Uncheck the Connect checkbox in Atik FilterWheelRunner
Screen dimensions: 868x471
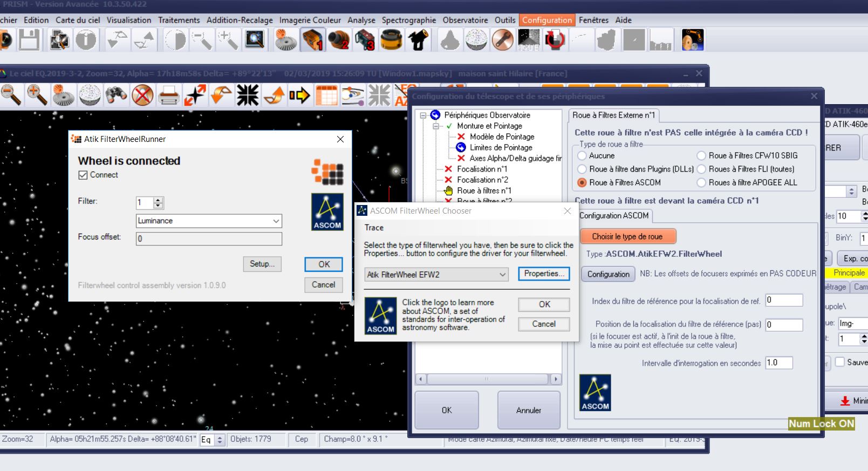tap(83, 175)
